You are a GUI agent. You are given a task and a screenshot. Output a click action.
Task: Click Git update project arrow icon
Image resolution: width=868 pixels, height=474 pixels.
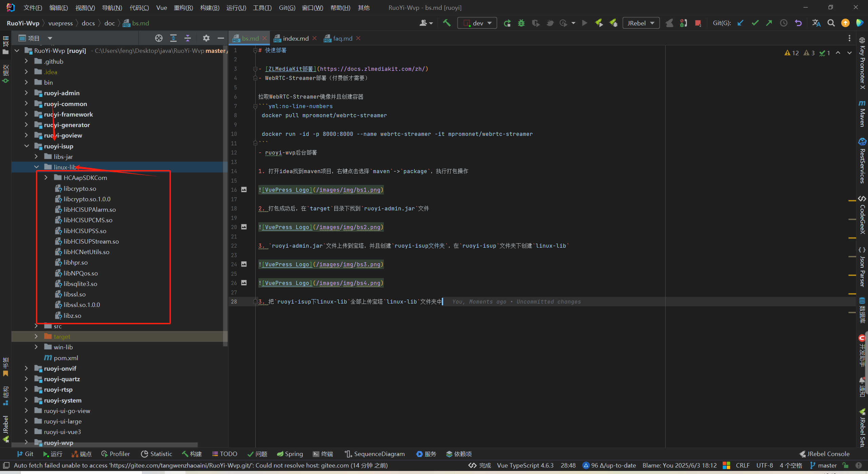[x=741, y=23]
